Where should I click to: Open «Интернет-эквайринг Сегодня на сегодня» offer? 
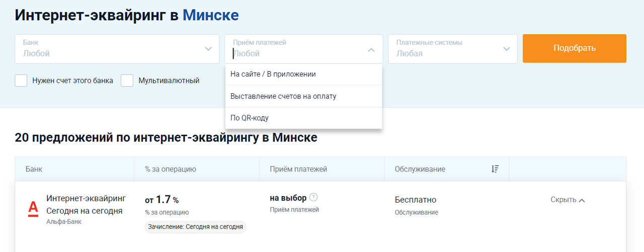(86, 204)
